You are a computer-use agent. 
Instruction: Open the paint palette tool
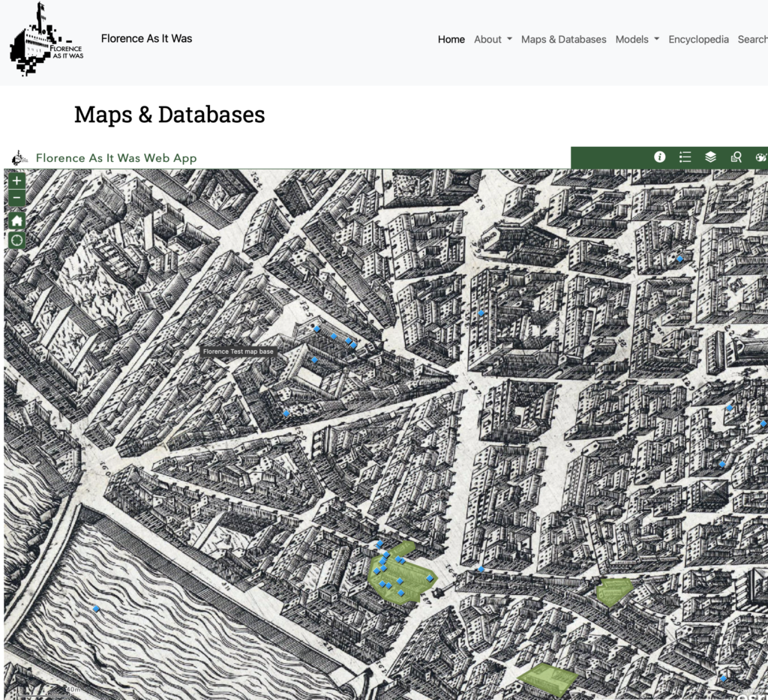click(761, 157)
